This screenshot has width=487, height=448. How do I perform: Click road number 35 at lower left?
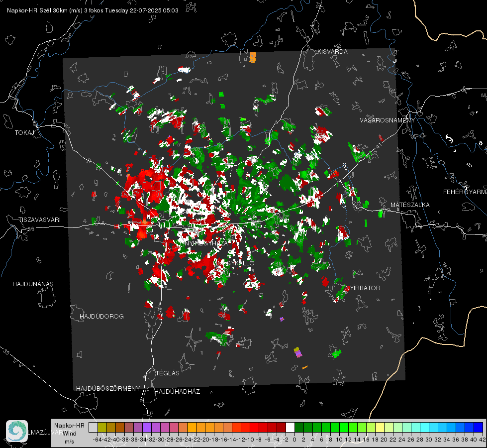6,352
